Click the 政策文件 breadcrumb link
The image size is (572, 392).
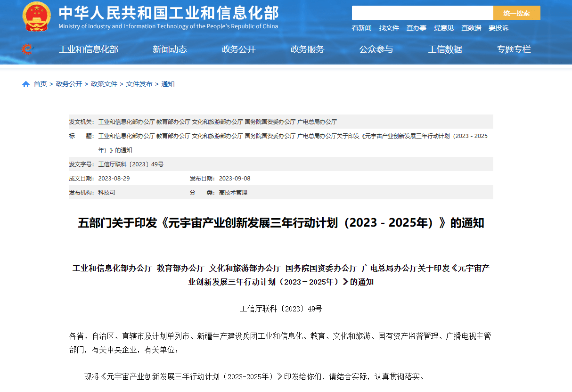[x=104, y=83]
